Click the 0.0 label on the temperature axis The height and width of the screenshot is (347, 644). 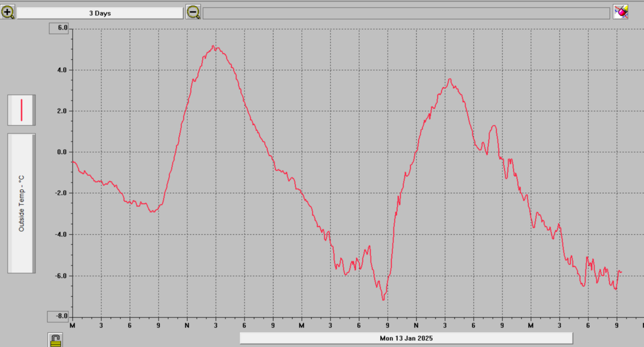click(x=62, y=152)
